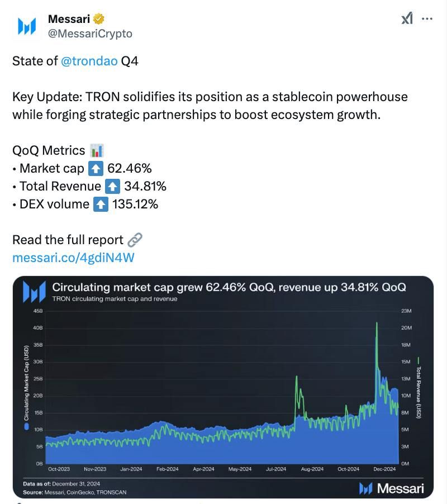Screen dimensions: 447x504
Task: Open the Grok xAI icon
Action: coord(407,18)
